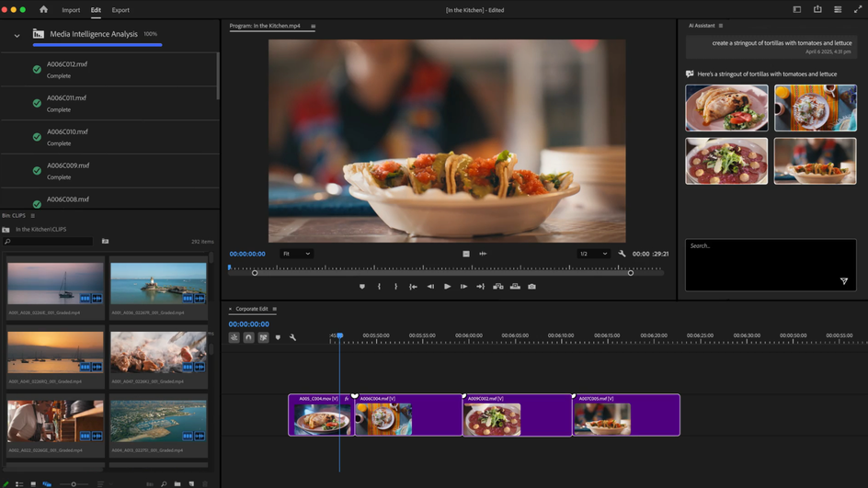This screenshot has height=488, width=868.
Task: Open the Fit zoom level dropdown
Action: point(296,254)
